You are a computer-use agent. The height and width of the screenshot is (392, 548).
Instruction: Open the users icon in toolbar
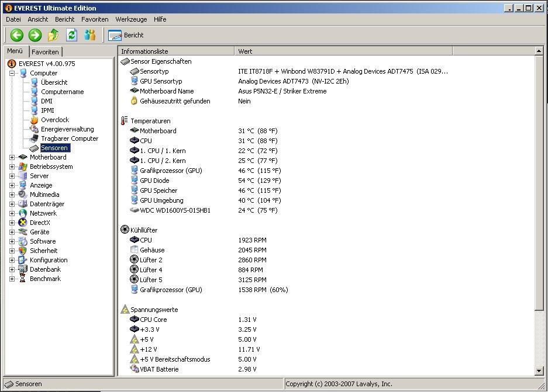point(90,35)
